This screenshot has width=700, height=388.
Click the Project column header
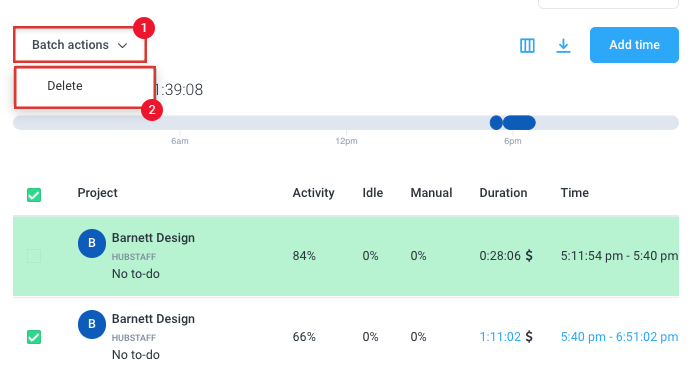click(97, 193)
